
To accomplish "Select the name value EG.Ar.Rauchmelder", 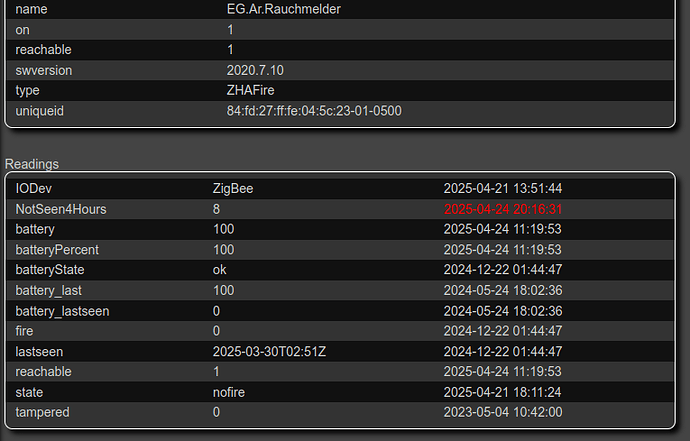I will pyautogui.click(x=283, y=9).
